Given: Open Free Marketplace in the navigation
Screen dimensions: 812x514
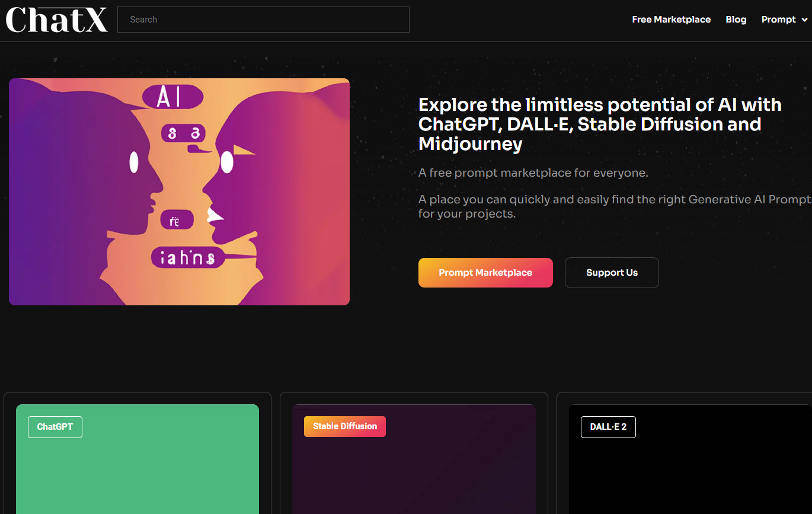Looking at the screenshot, I should pyautogui.click(x=671, y=20).
